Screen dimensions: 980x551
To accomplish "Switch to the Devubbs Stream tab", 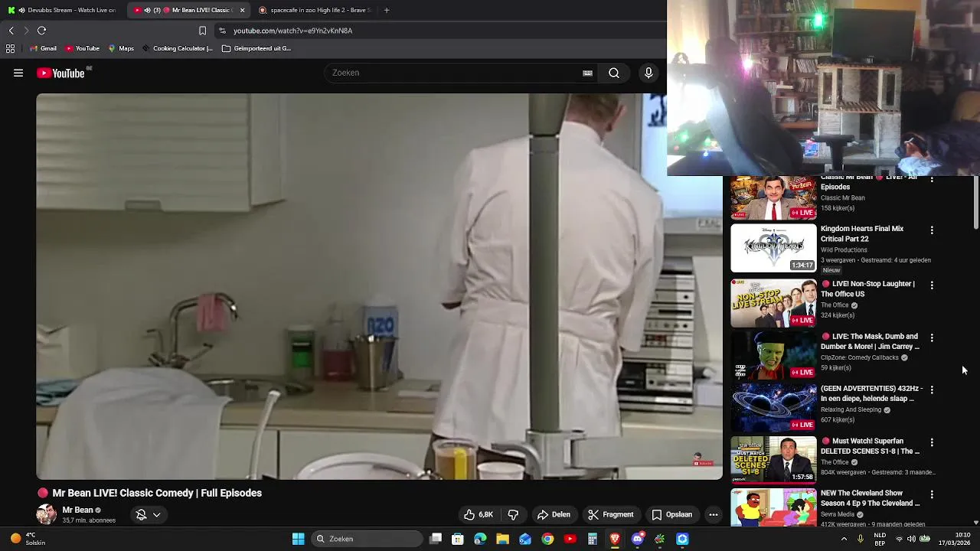I will click(x=61, y=10).
